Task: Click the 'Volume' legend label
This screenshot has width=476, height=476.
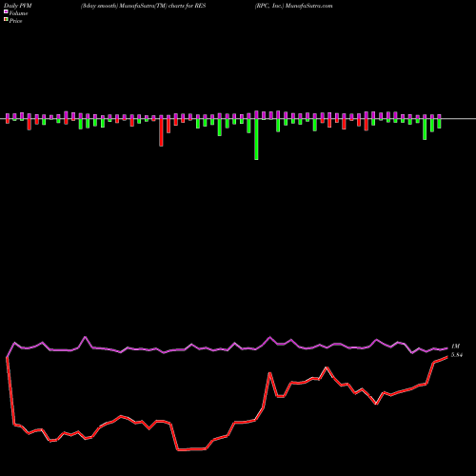Action: [18, 13]
